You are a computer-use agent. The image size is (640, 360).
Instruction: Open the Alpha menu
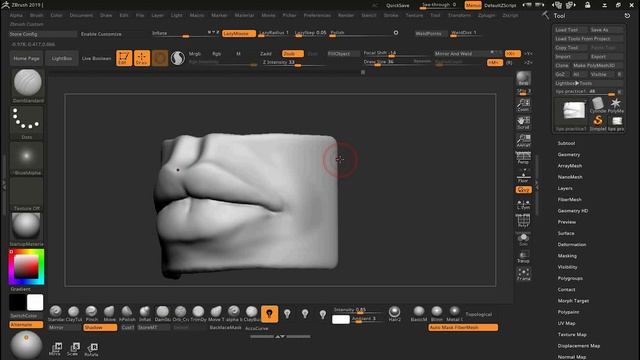pyautogui.click(x=16, y=15)
